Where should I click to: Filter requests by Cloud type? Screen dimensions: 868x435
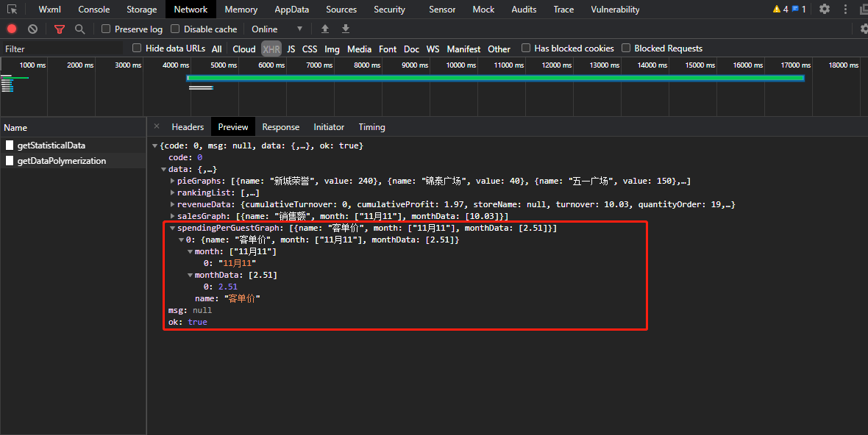244,48
